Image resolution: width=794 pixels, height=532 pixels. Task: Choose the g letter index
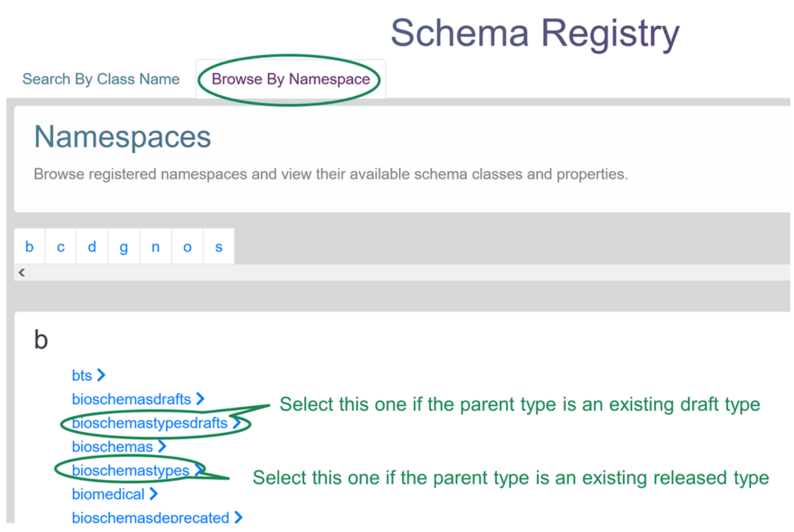point(124,246)
